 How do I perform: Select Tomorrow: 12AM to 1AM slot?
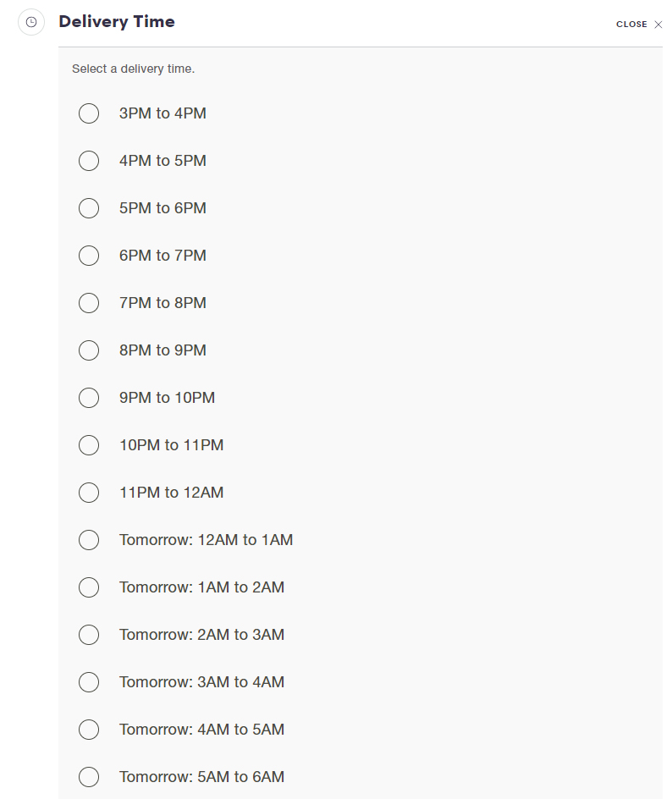pyautogui.click(x=89, y=540)
